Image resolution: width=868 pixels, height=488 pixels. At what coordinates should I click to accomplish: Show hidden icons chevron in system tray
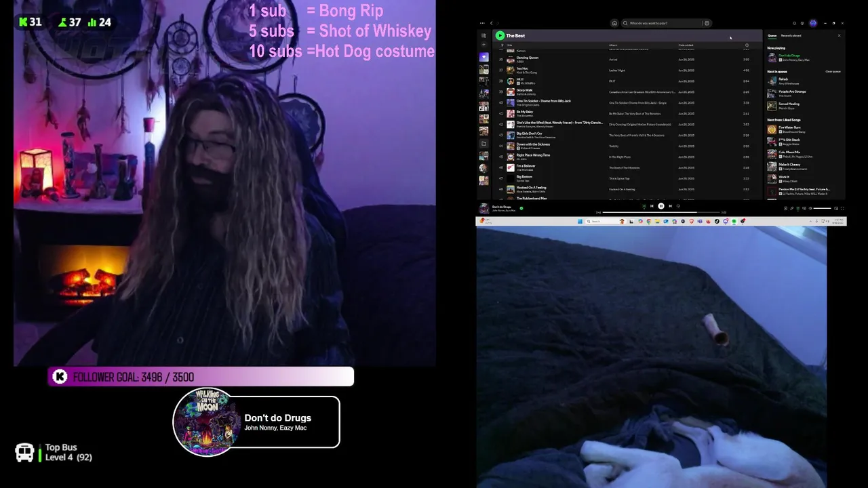pos(811,221)
